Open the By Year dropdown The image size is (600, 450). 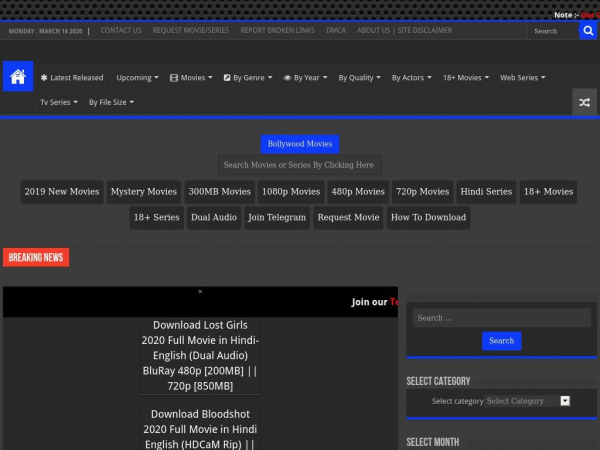(x=305, y=77)
